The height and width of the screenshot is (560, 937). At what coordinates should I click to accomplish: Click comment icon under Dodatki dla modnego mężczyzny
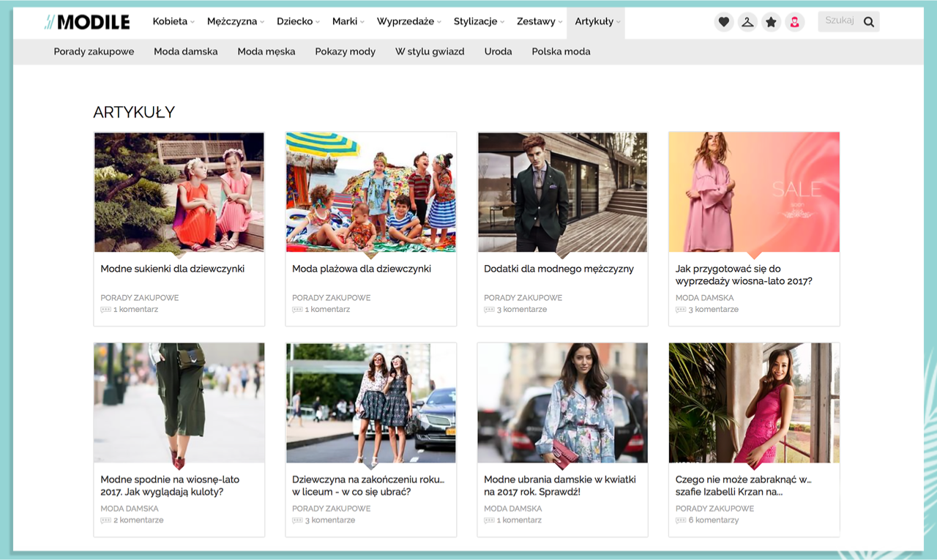(x=489, y=310)
